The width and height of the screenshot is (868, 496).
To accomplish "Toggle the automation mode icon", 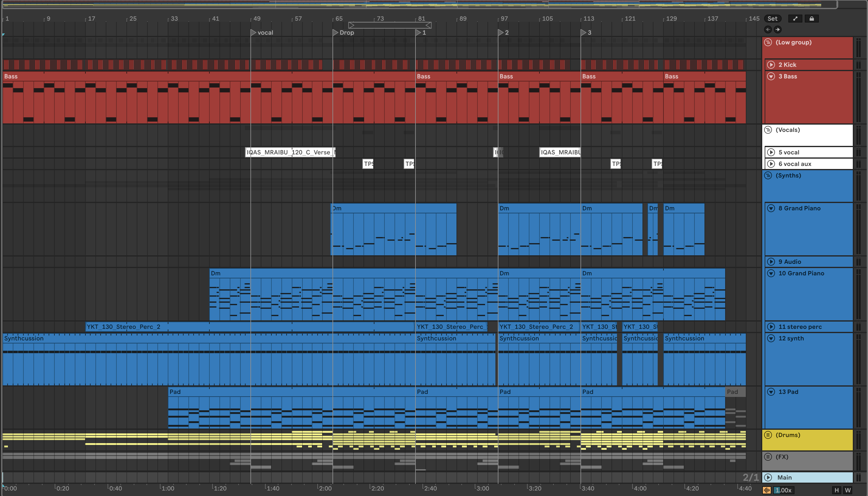I will [x=795, y=19].
